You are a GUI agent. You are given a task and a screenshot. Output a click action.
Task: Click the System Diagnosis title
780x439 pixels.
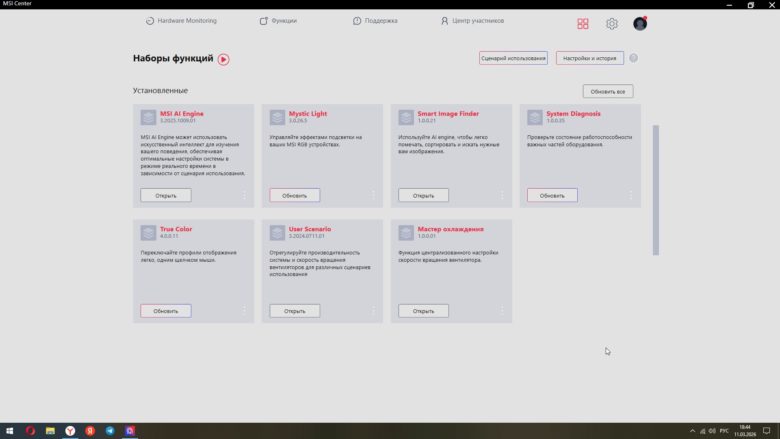(573, 113)
